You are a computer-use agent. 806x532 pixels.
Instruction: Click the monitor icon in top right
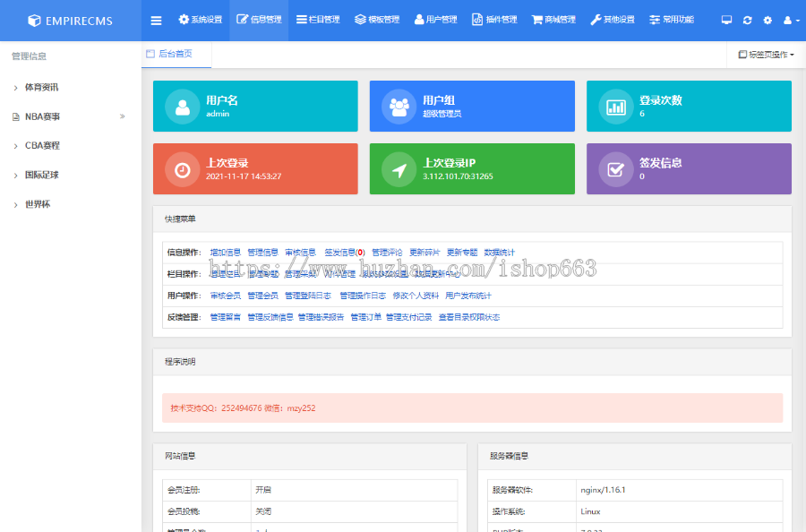pyautogui.click(x=726, y=20)
